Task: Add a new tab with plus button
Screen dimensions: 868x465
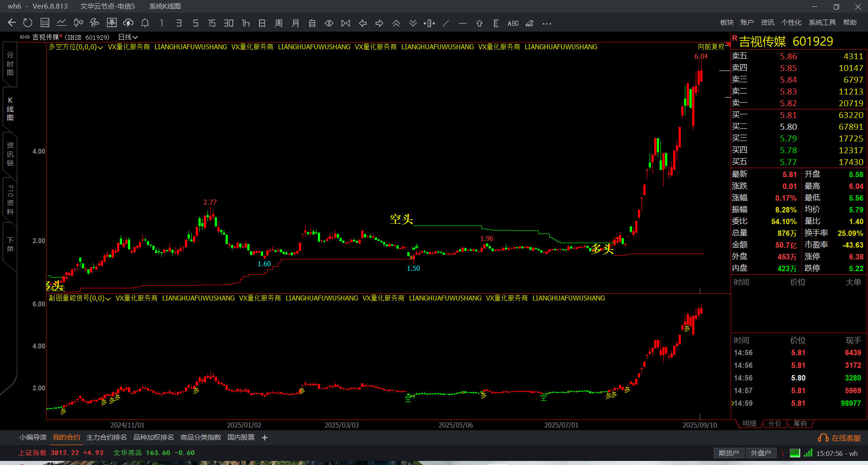Action: point(264,437)
